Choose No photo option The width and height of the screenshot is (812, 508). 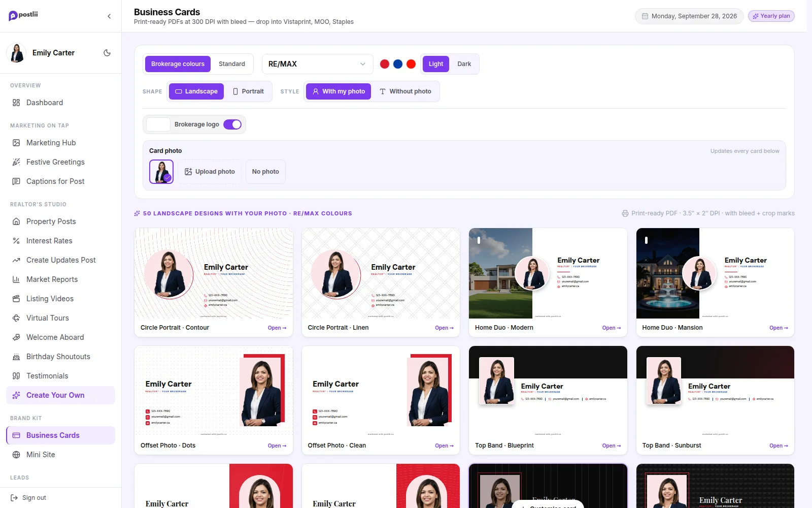[265, 172]
